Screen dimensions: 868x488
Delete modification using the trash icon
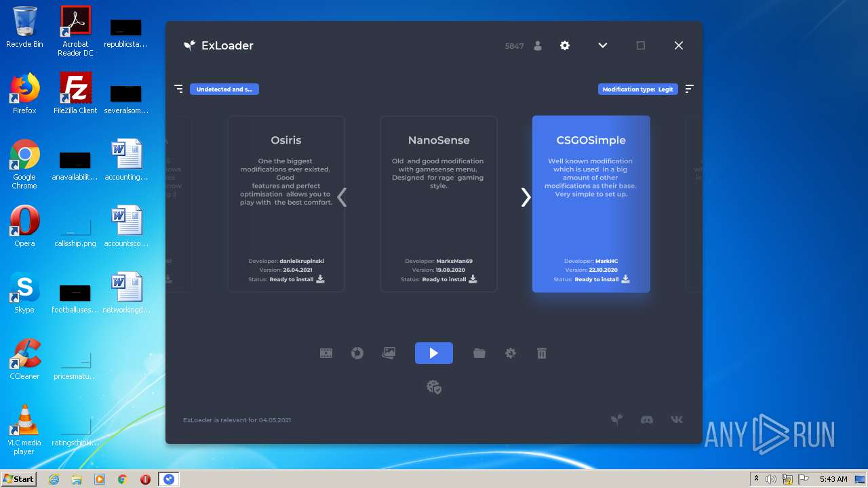pos(542,353)
